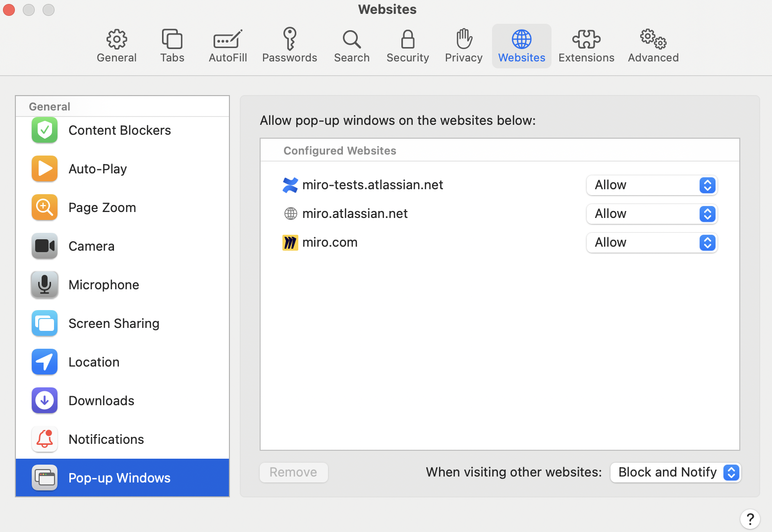Open the Content Blockers settings
Screen dimensions: 772x532
point(119,130)
